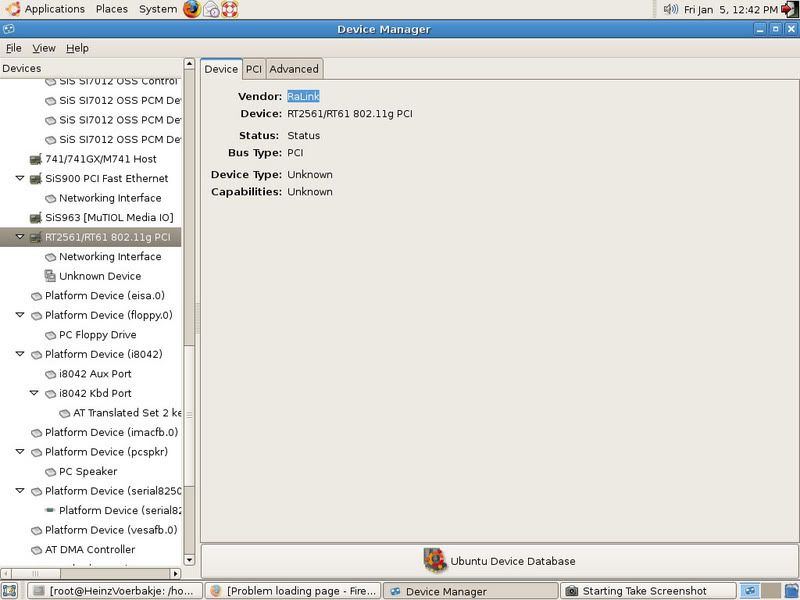Switch to the PCI tab
The width and height of the screenshot is (800, 600).
coord(254,69)
